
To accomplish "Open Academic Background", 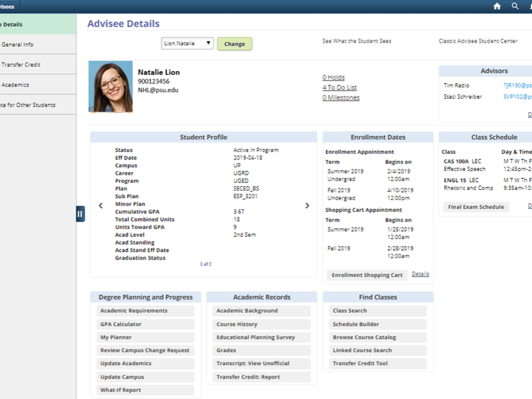I will (262, 311).
